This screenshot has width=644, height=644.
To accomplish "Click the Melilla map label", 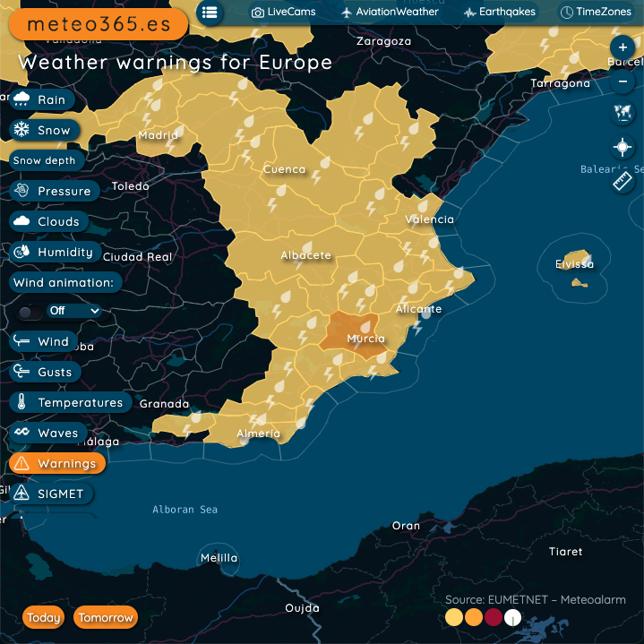I will click(219, 558).
